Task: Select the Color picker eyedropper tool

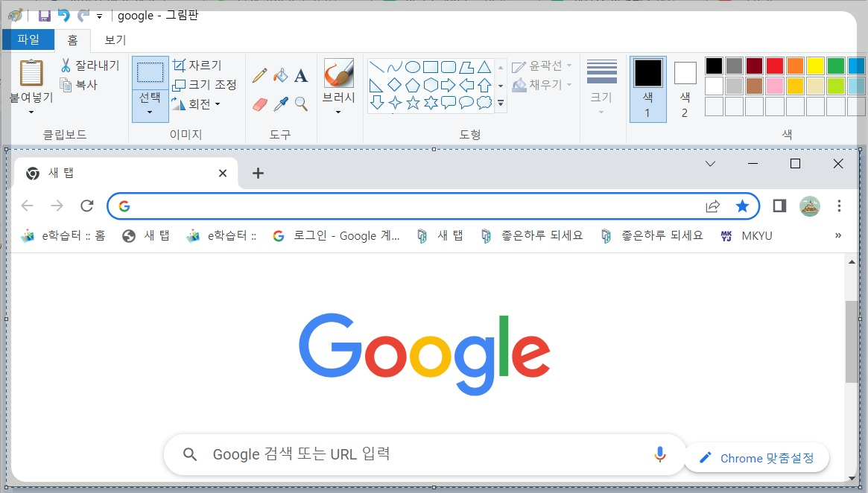Action: click(281, 104)
